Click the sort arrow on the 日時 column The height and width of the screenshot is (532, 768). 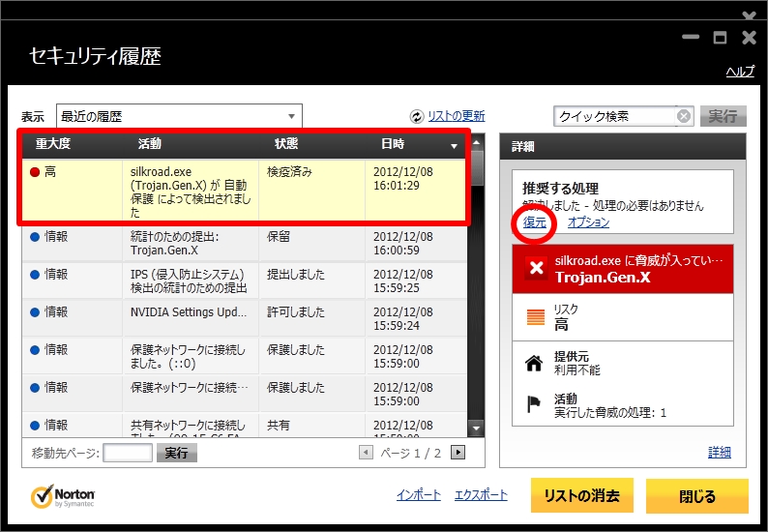[454, 146]
